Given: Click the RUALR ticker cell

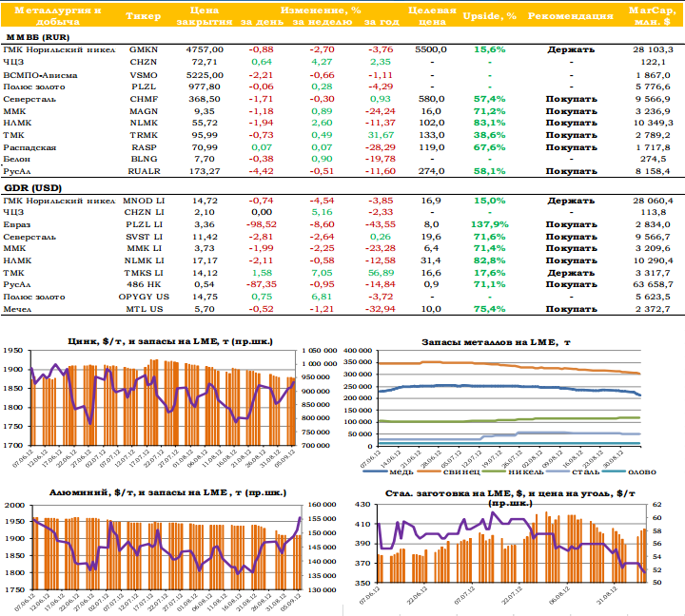Looking at the screenshot, I should 143,172.
